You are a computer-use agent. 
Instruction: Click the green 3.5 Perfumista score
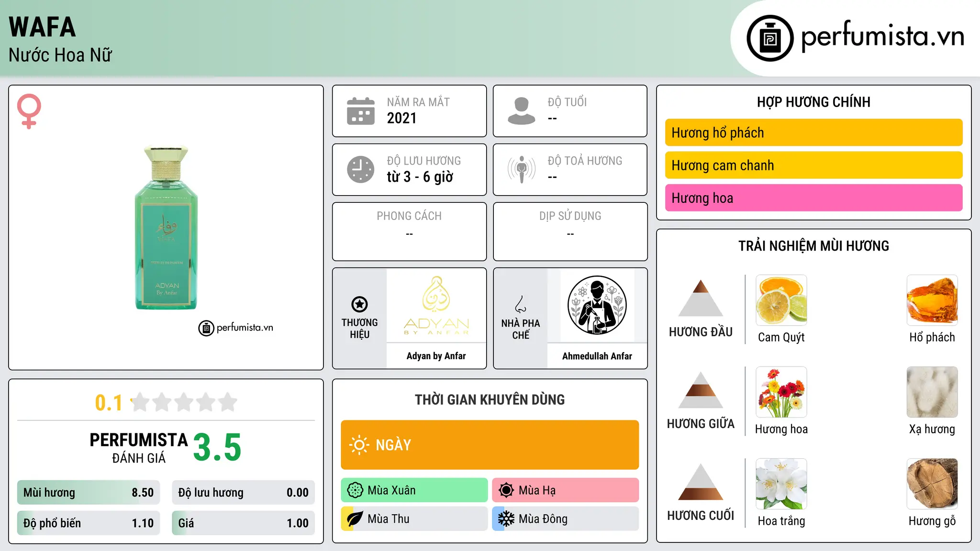click(217, 447)
